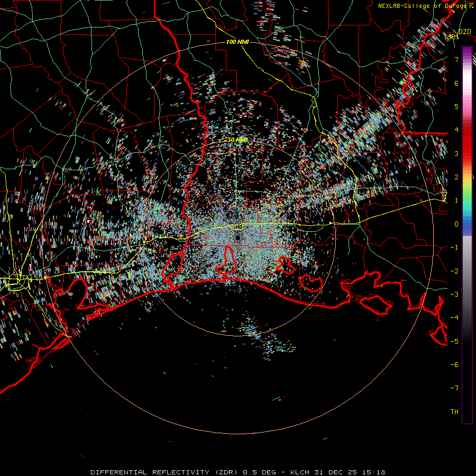Click the 4 value on color scale
476x476 pixels.
tap(456, 130)
